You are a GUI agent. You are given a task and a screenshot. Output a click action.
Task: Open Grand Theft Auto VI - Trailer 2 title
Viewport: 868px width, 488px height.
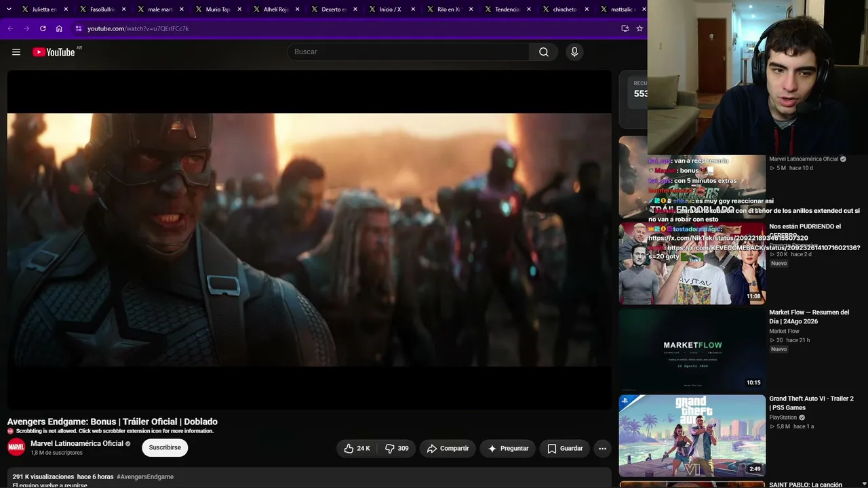(811, 403)
